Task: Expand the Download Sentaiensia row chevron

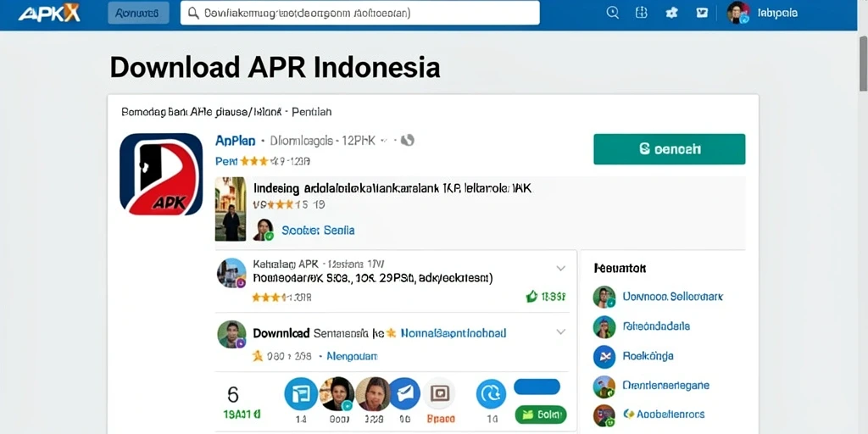Action: point(561,331)
